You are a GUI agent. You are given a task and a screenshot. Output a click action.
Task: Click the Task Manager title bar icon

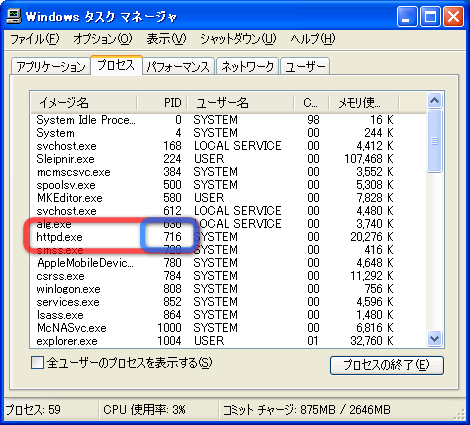point(14,16)
